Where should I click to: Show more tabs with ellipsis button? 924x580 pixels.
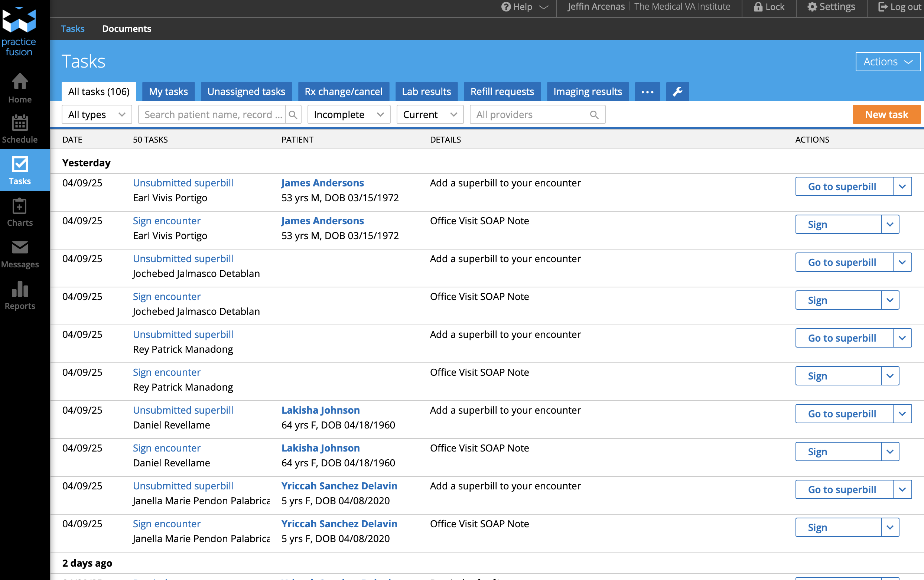pos(647,91)
